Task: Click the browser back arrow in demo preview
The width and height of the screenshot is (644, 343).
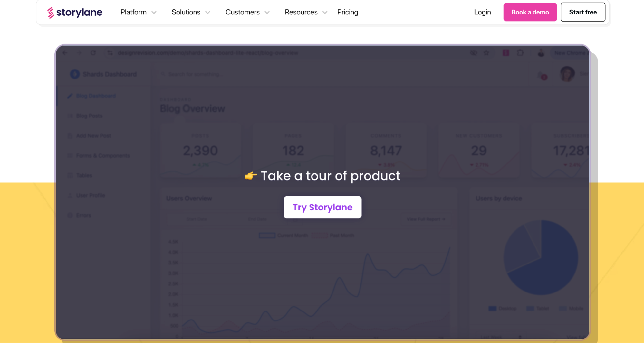Action: [65, 53]
